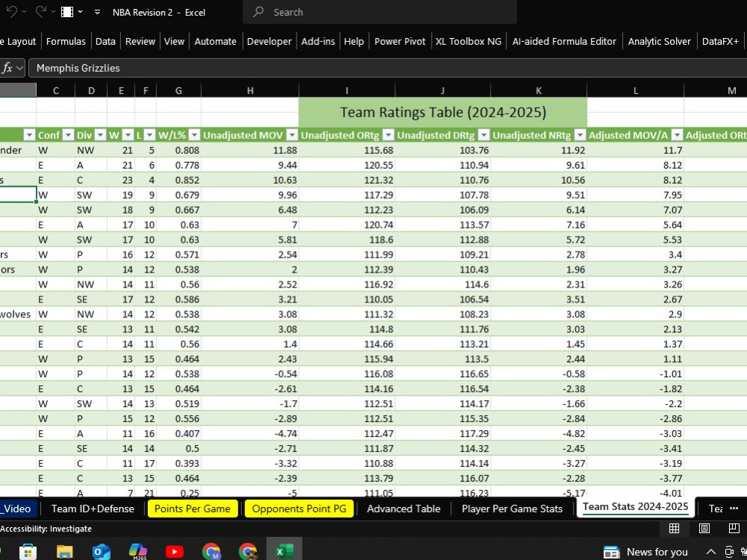This screenshot has height=560, width=747.
Task: Open Outlook from taskbar
Action: pyautogui.click(x=101, y=552)
